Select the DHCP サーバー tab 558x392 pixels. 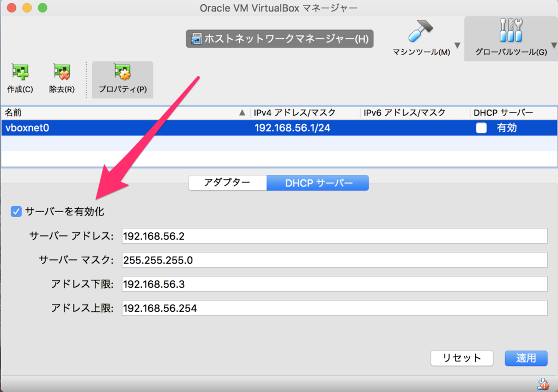[318, 183]
